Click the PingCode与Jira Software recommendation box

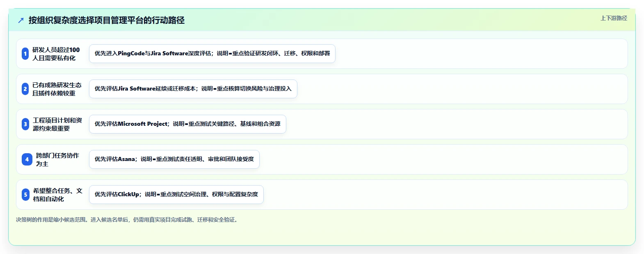point(212,54)
